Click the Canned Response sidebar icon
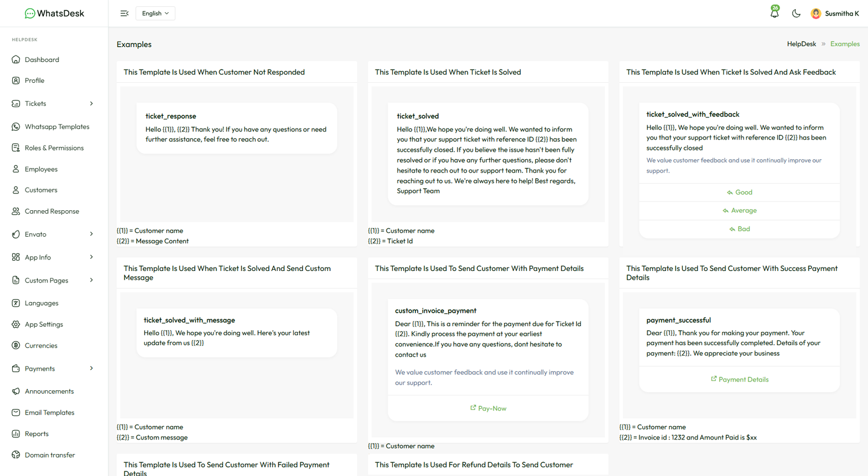The height and width of the screenshot is (476, 868). pyautogui.click(x=16, y=211)
